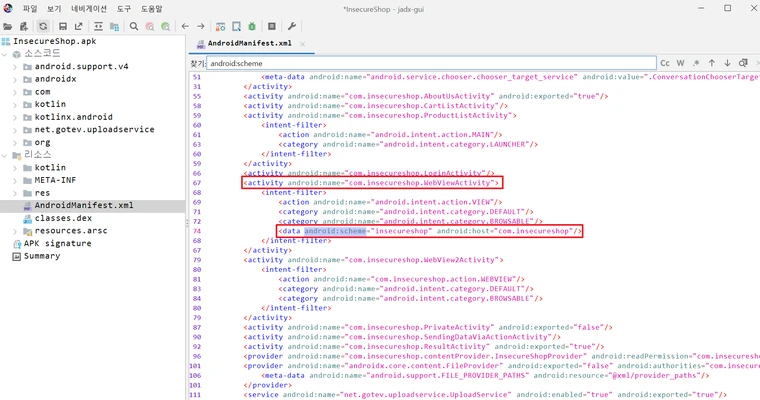The height and width of the screenshot is (400, 760).
Task: Toggle case-sensitive Cc search option
Action: 665,63
